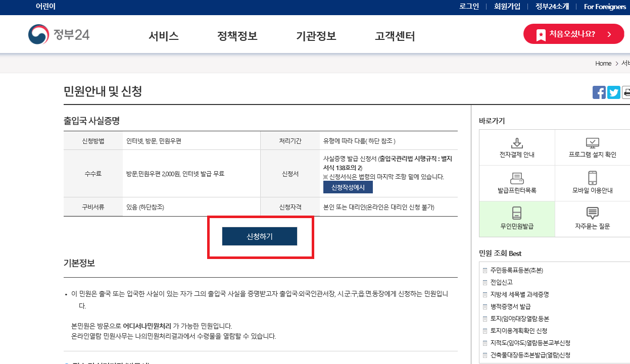
Task: Open 토지이용계획확인 신청 link
Action: tap(518, 331)
